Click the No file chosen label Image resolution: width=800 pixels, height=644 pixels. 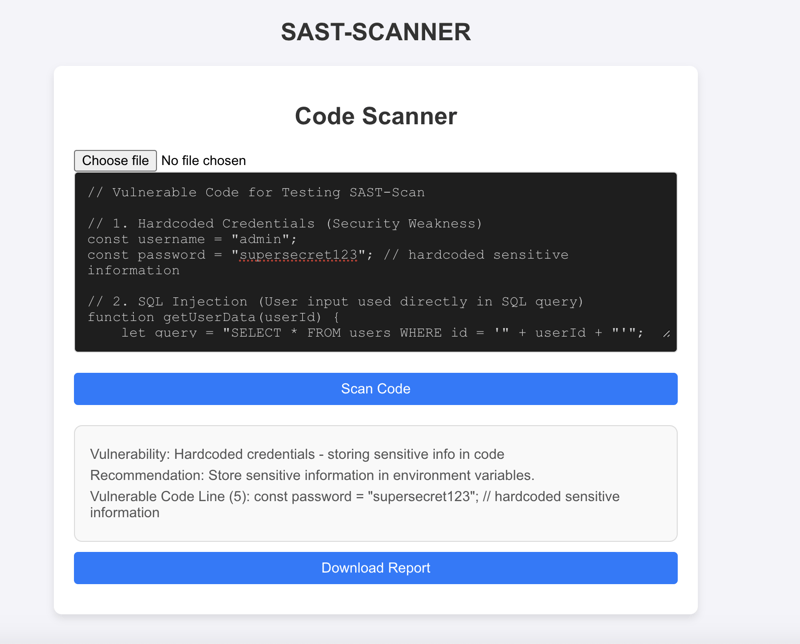pyautogui.click(x=203, y=160)
